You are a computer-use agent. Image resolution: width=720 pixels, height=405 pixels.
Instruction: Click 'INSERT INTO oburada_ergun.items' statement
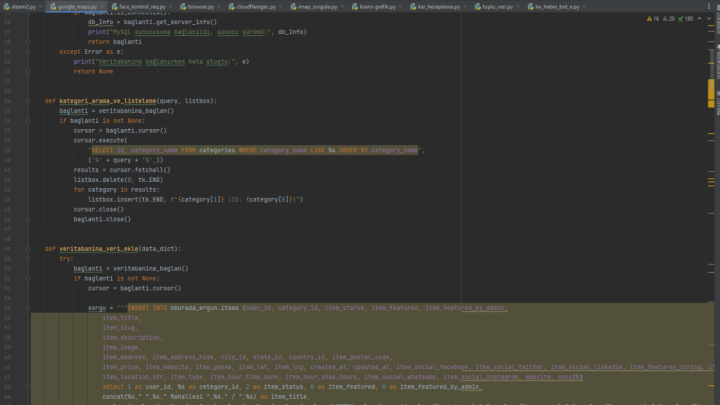pos(183,308)
